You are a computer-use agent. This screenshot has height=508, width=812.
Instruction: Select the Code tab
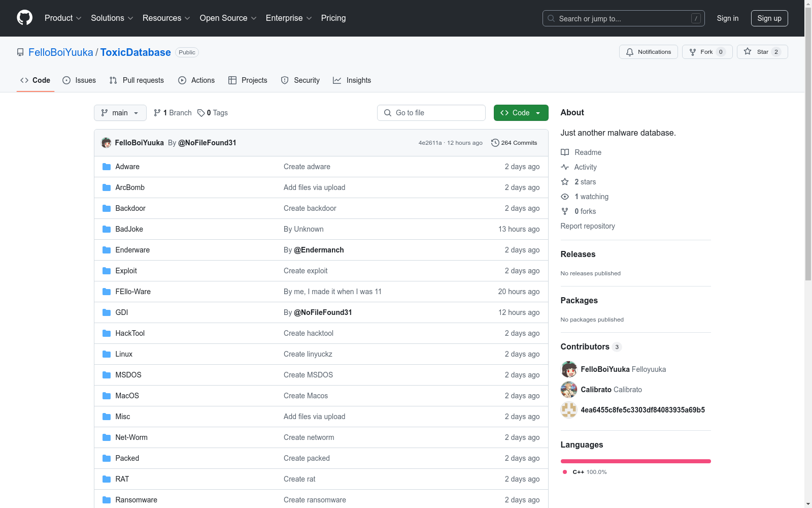(x=36, y=80)
